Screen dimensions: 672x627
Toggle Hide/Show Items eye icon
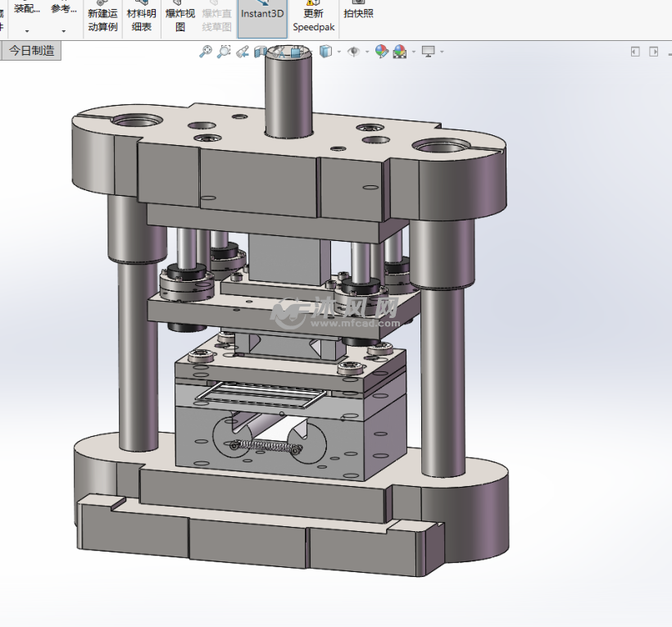[x=353, y=52]
